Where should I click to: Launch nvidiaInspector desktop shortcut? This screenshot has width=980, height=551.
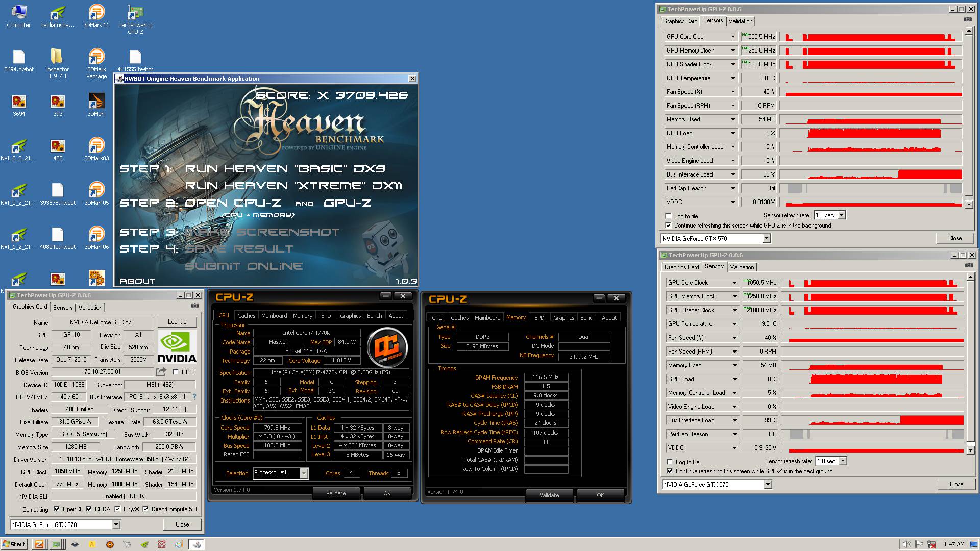coord(57,16)
